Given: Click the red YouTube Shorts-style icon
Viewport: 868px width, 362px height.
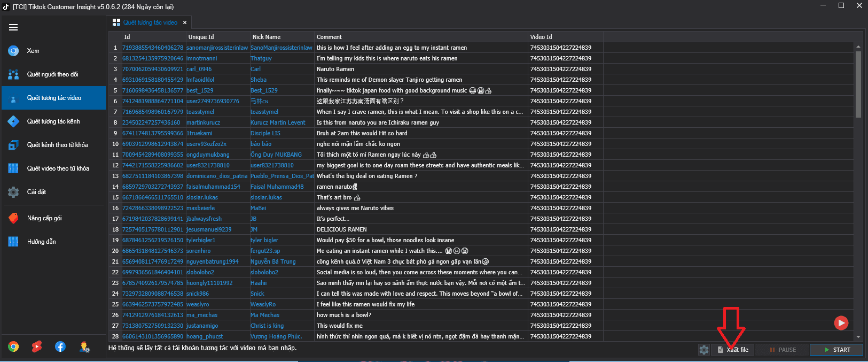Looking at the screenshot, I should point(37,346).
